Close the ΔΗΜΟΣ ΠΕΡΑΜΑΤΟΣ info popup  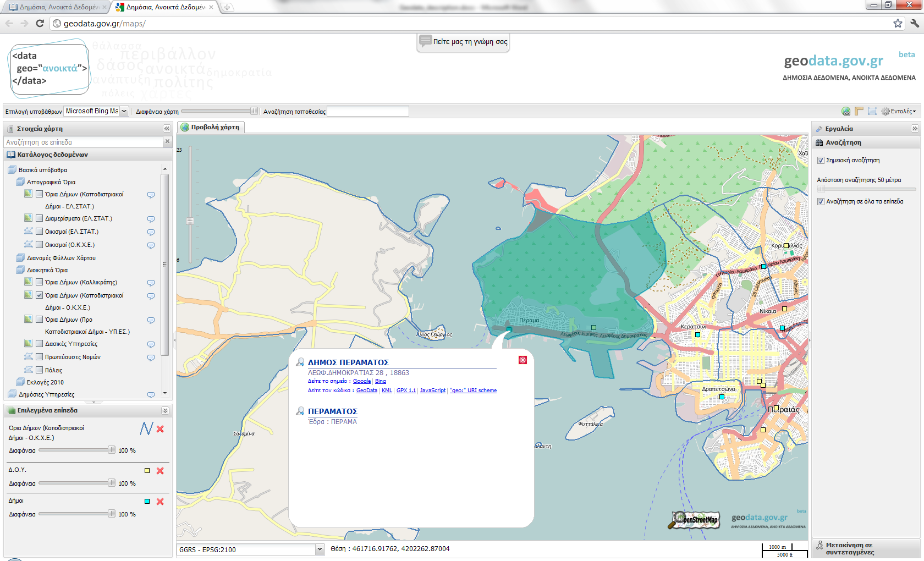click(522, 360)
